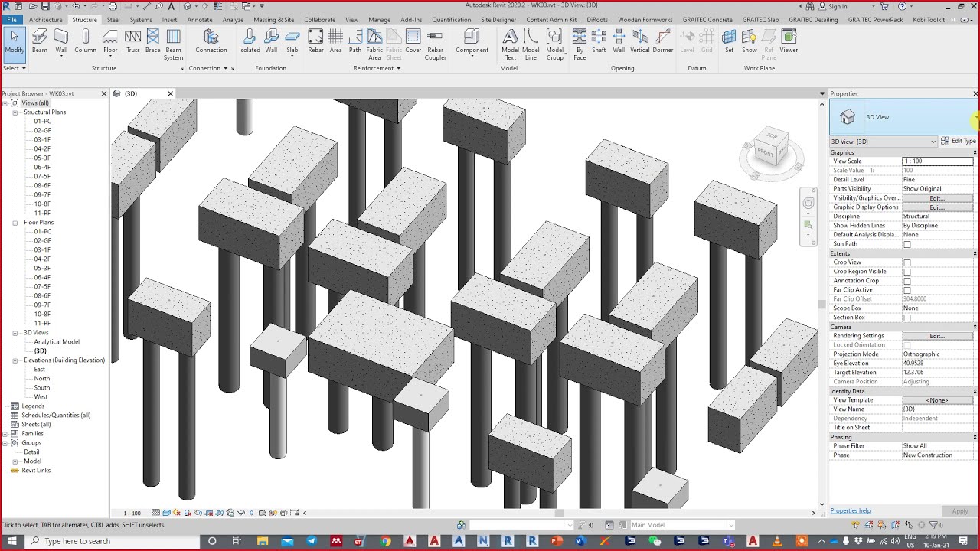Select the Truss tool

pos(133,41)
